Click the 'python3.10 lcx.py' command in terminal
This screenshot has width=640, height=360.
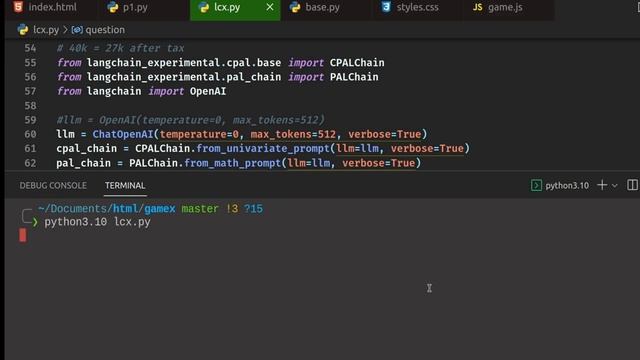[x=98, y=222]
